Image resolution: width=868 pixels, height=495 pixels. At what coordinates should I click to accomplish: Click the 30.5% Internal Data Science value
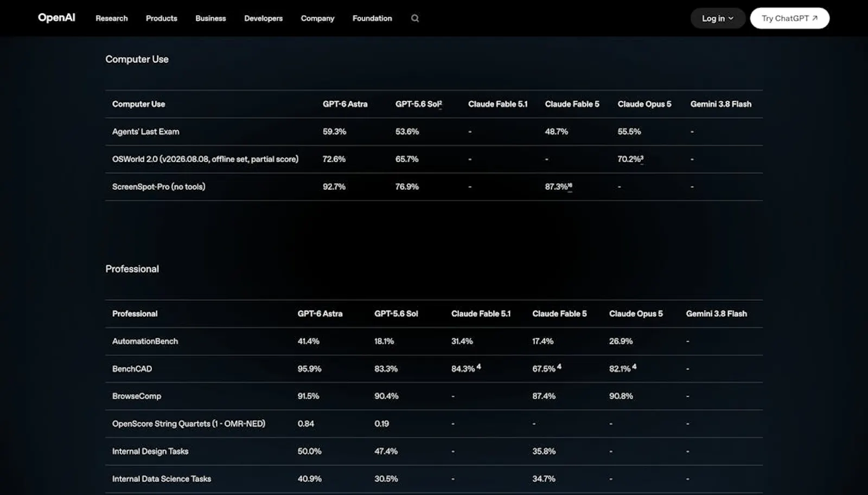[386, 479]
